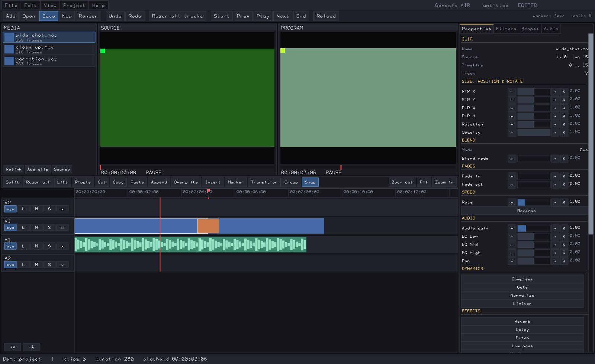Click the Relink button
595x364 pixels.
[x=14, y=169]
